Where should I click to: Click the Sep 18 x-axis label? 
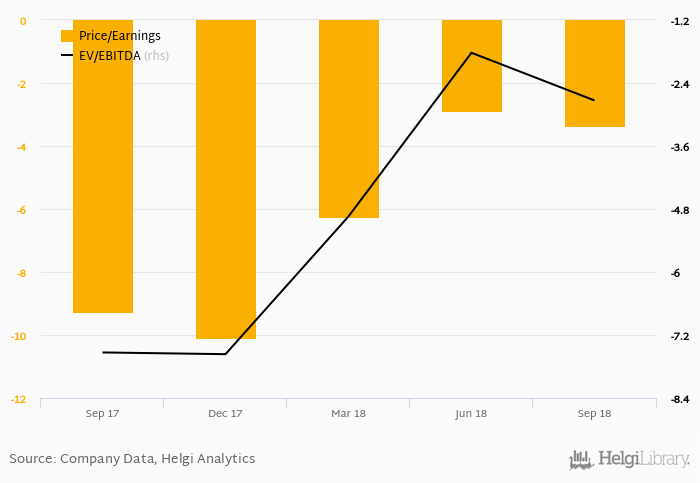point(595,413)
